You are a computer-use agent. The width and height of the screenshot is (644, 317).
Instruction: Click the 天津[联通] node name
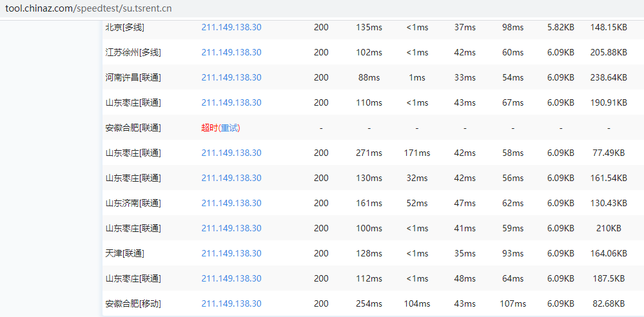point(125,253)
